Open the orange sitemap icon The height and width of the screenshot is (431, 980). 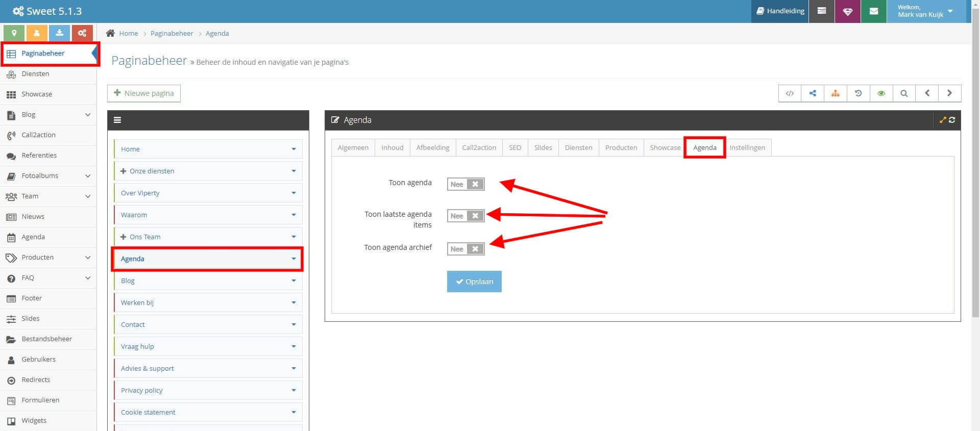[x=835, y=93]
